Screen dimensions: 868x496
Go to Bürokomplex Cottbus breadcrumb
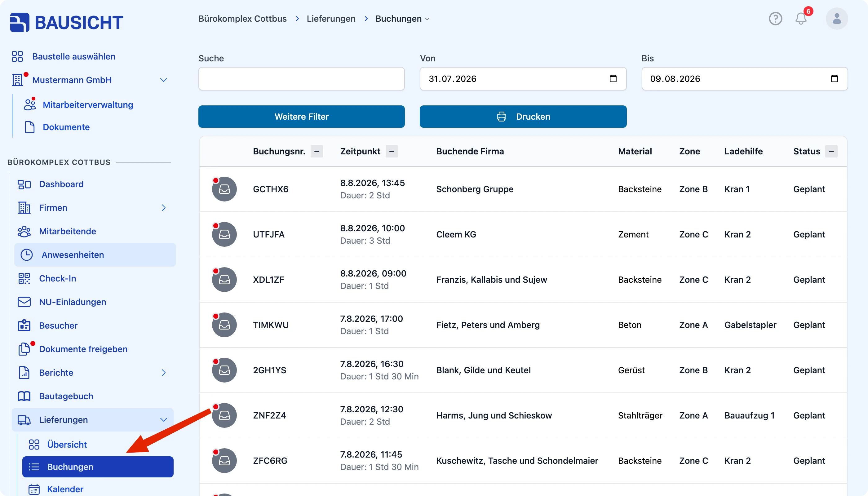click(242, 19)
